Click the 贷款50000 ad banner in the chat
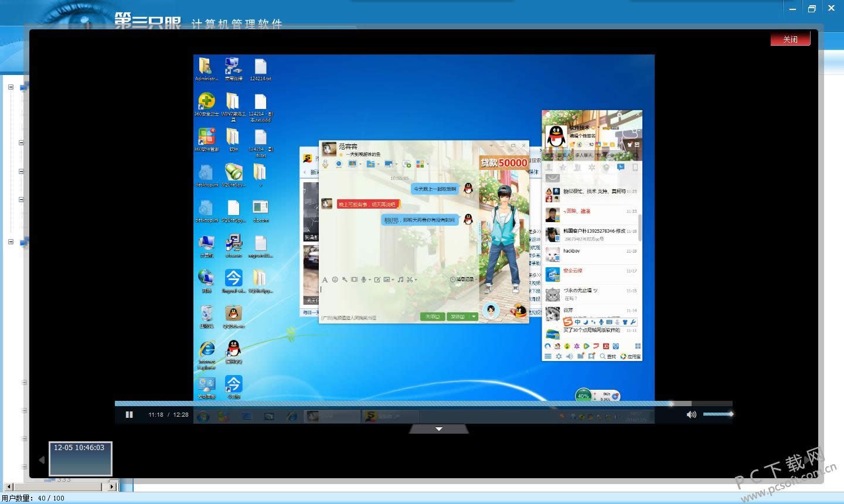Screen dimensions: 844x504 (504, 162)
